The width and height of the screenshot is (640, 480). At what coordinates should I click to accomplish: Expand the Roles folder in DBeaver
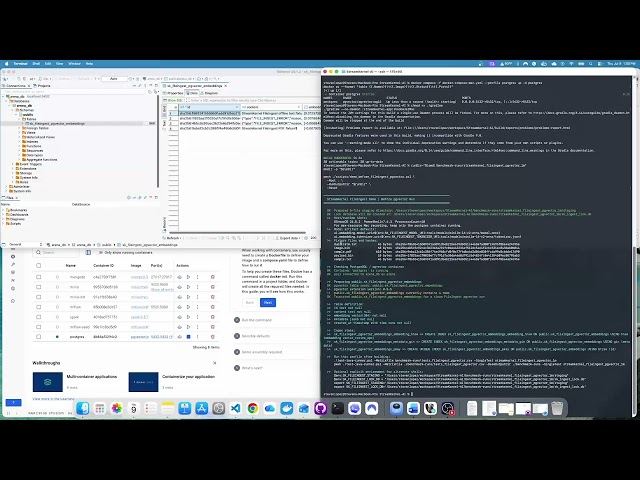(x=13, y=182)
